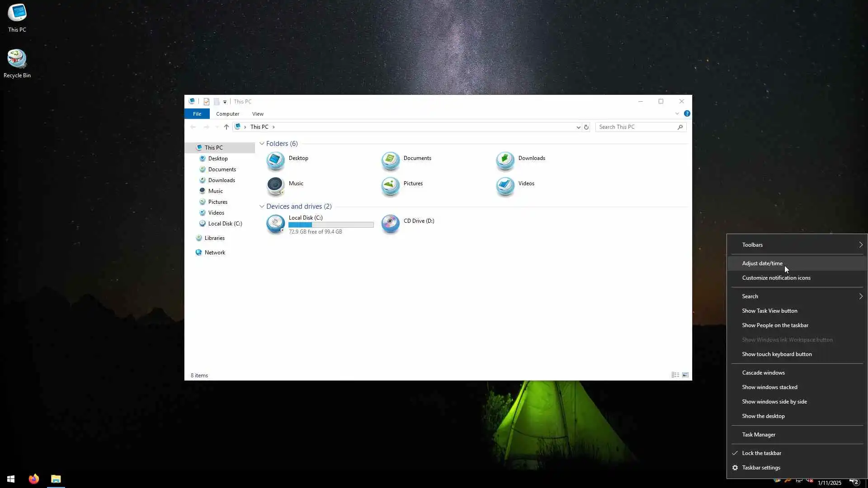Open the CD Drive (D:) icon
Image resolution: width=868 pixels, height=488 pixels.
pyautogui.click(x=390, y=223)
